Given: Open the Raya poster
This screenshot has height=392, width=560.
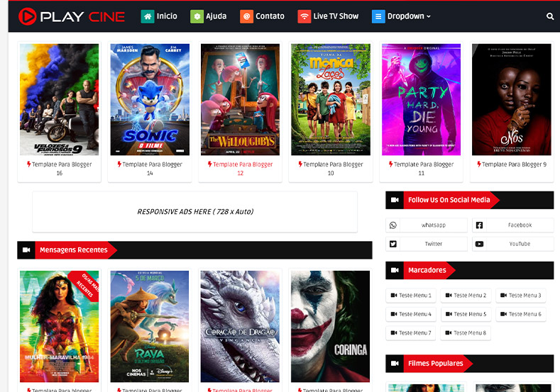Looking at the screenshot, I should [150, 326].
